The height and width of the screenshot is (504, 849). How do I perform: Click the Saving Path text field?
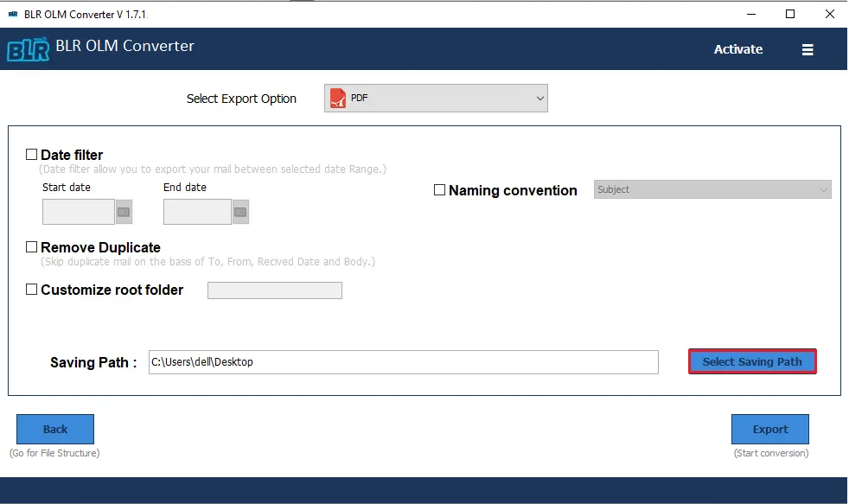coord(403,362)
